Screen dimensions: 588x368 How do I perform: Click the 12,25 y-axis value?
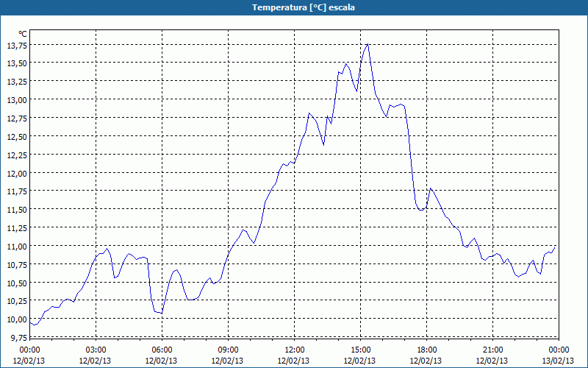17,155
